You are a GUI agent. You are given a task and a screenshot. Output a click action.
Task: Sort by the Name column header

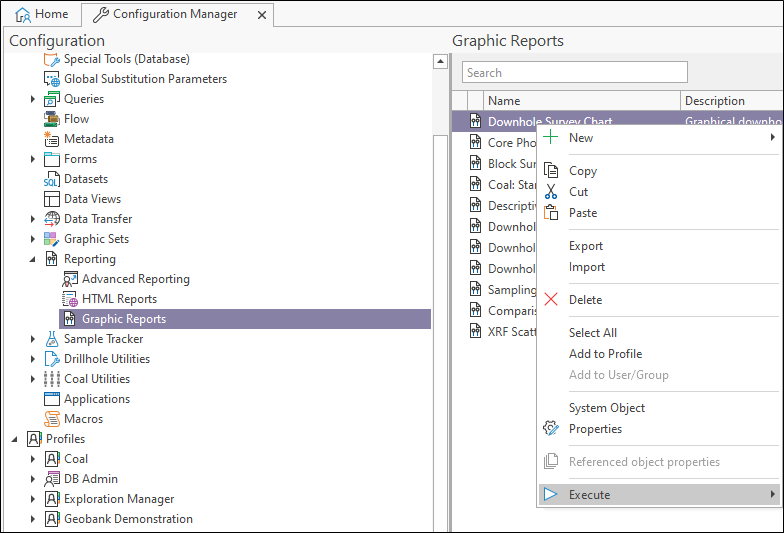pos(504,101)
